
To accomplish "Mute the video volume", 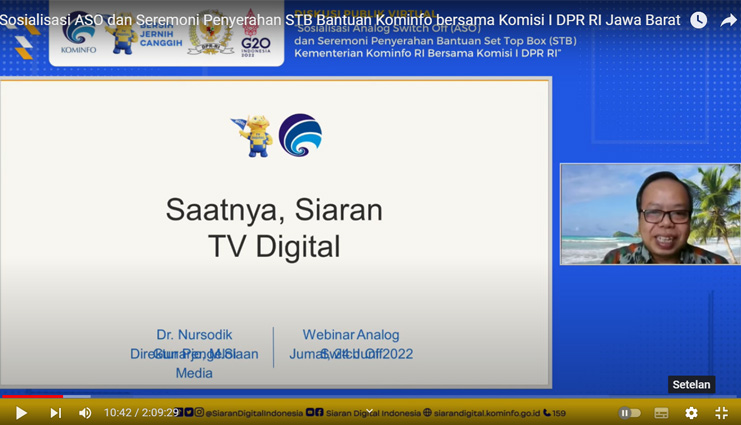I will coord(85,413).
